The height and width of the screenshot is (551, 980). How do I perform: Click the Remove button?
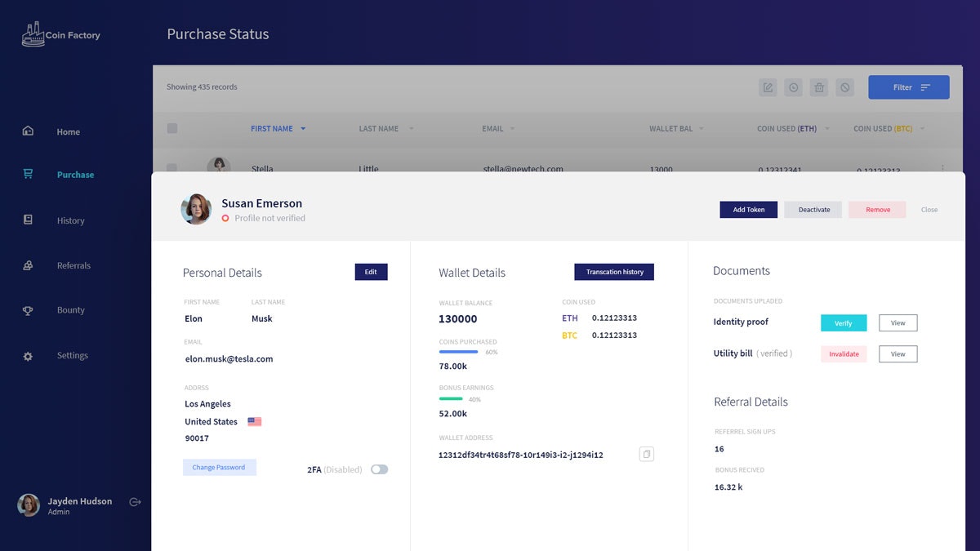click(878, 210)
